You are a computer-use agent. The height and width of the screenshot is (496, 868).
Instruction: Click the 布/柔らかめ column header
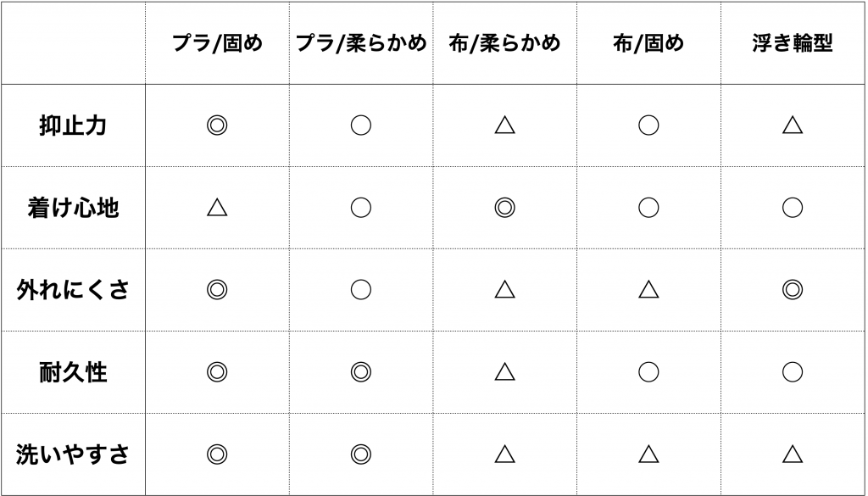(504, 43)
